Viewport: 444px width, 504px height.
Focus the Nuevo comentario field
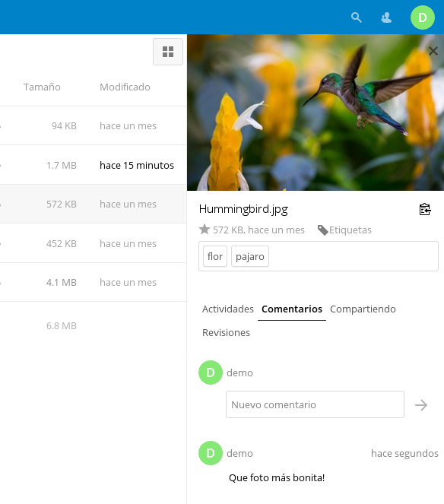[315, 404]
